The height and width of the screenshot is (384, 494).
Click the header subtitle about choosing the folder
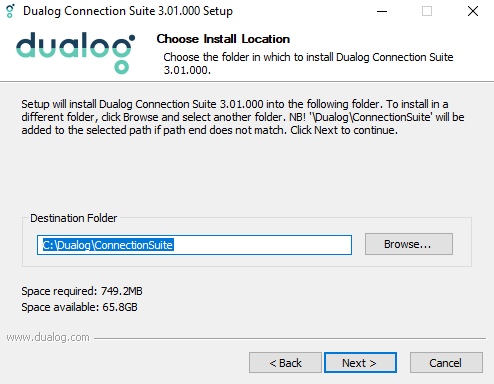coord(308,63)
